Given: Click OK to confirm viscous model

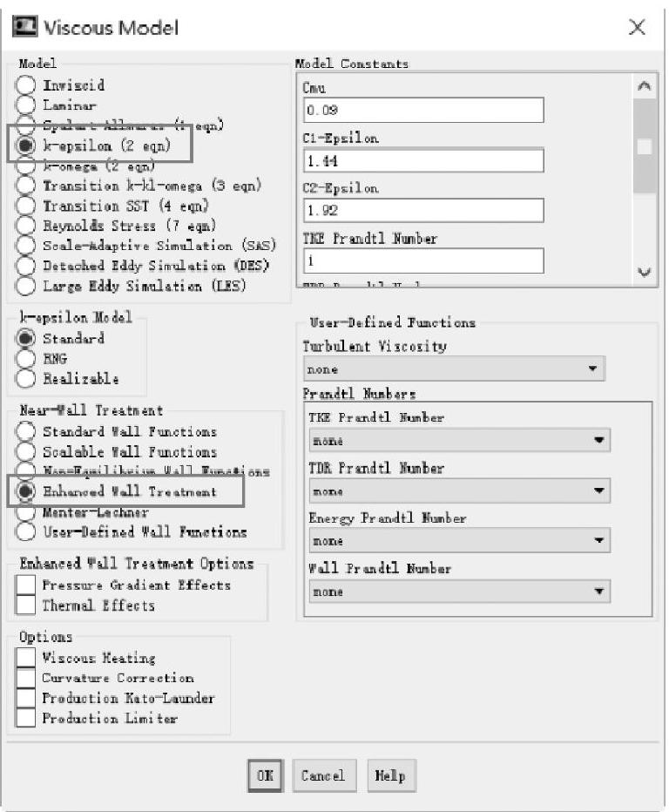Looking at the screenshot, I should pyautogui.click(x=265, y=775).
